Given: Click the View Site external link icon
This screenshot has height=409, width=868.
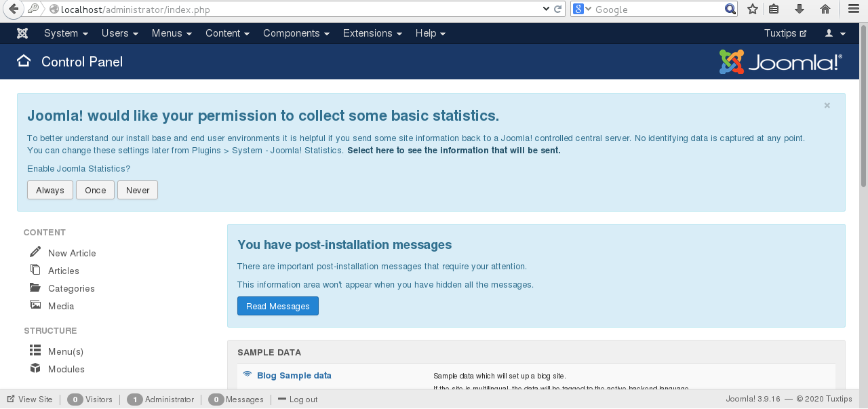Looking at the screenshot, I should pos(11,399).
